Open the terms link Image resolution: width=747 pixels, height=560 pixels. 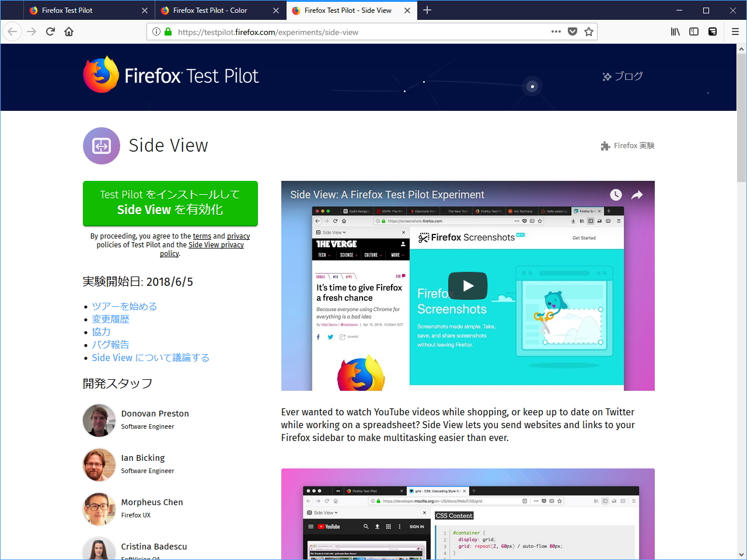point(202,236)
